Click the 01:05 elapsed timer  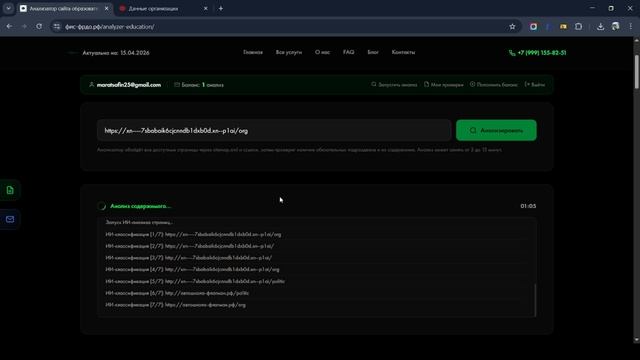(528, 206)
